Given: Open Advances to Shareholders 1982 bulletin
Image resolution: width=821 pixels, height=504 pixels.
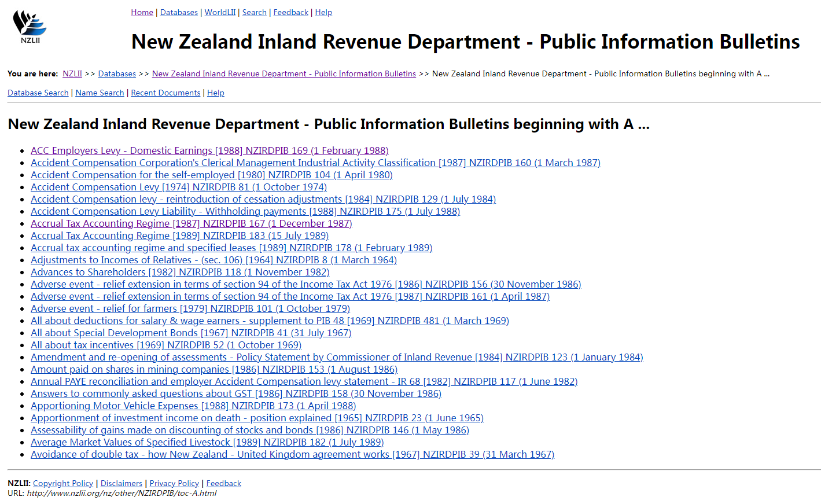Looking at the screenshot, I should [180, 272].
